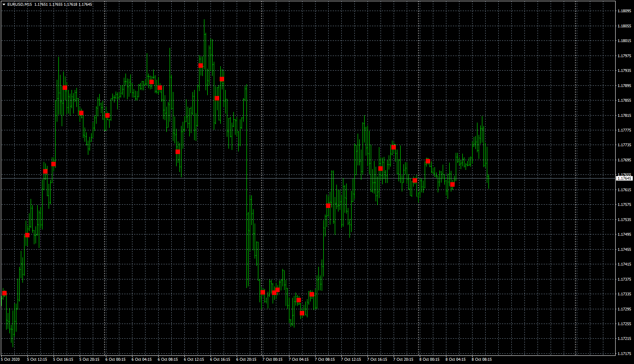
Task: Click the 1.17335 price axis label
Action: tap(624, 294)
